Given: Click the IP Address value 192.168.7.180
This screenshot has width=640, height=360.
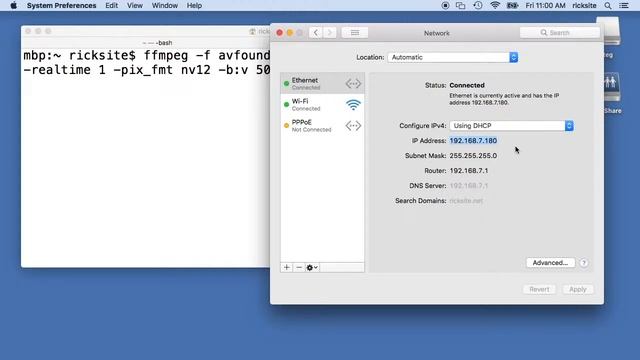Looking at the screenshot, I should tap(473, 140).
